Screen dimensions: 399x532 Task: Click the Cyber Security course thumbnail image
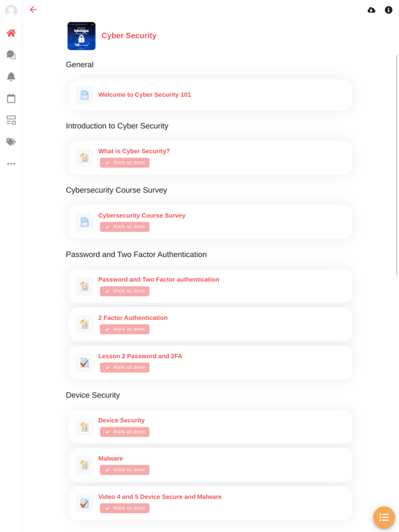click(82, 36)
